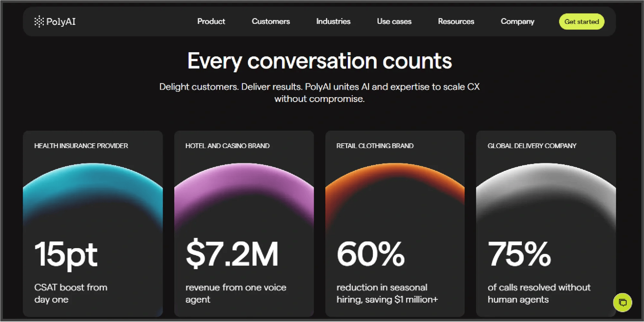Viewport: 644px width, 322px height.
Task: Click the PolyAI starburst logo icon
Action: coord(39,21)
